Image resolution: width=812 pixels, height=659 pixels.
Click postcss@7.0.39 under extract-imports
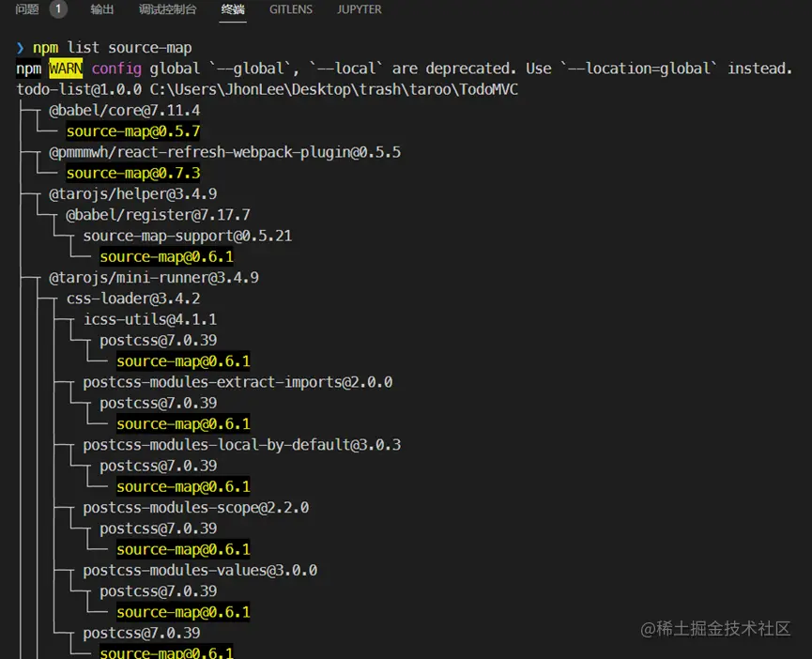pos(158,404)
